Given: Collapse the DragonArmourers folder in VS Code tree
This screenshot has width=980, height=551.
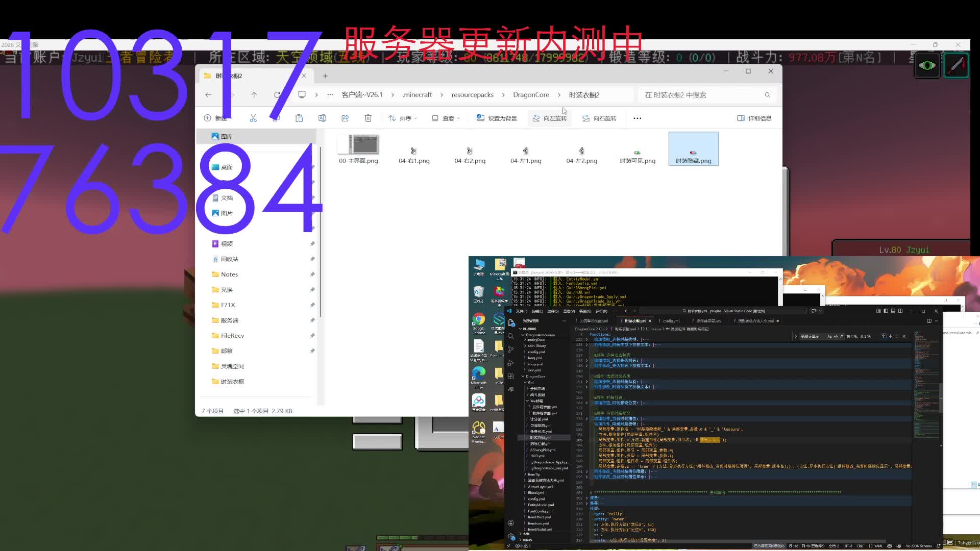Looking at the screenshot, I should tap(523, 335).
